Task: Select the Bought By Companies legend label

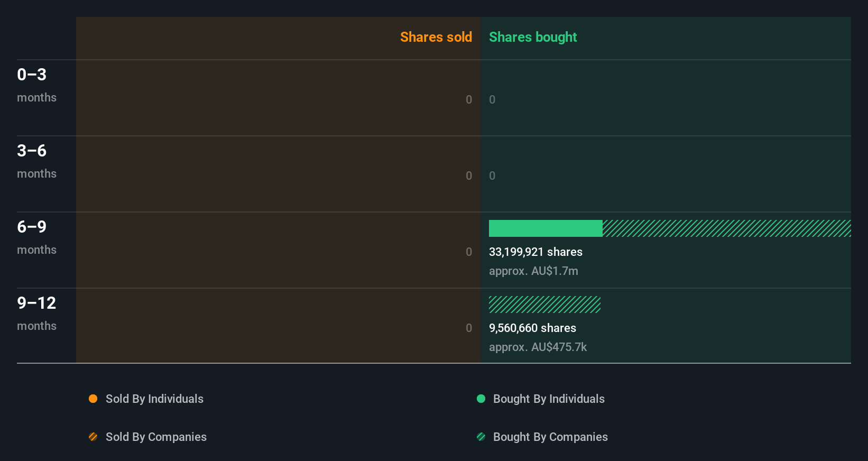Action: point(550,437)
